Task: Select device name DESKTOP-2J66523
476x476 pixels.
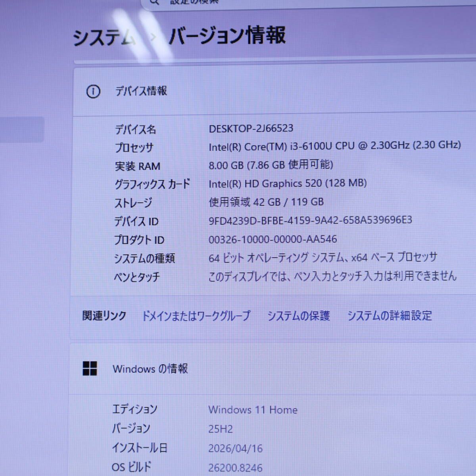Action: [251, 129]
